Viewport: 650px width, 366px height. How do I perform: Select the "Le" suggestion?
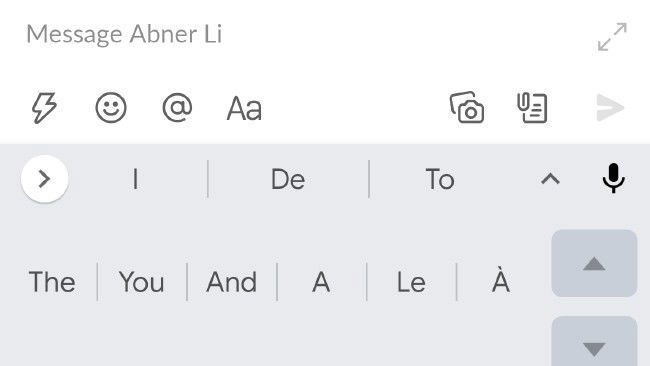[x=411, y=282]
